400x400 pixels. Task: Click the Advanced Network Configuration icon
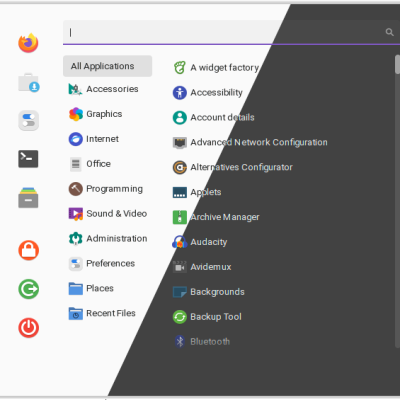coord(180,142)
